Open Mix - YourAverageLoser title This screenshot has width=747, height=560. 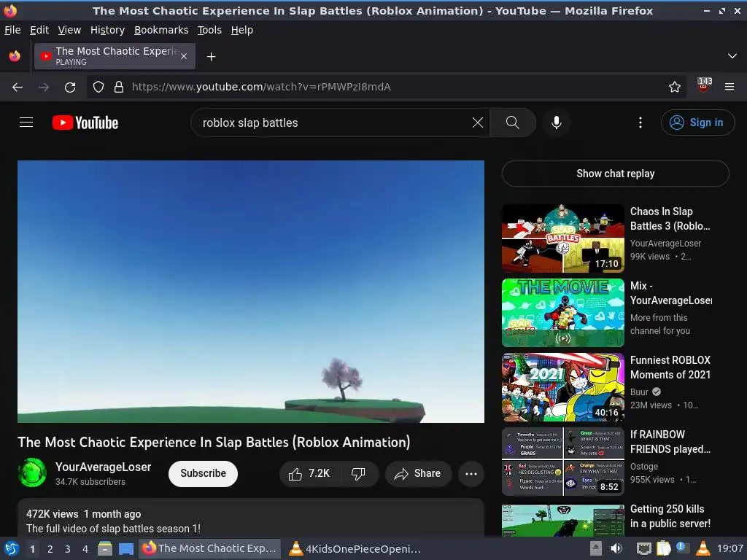pyautogui.click(x=671, y=293)
